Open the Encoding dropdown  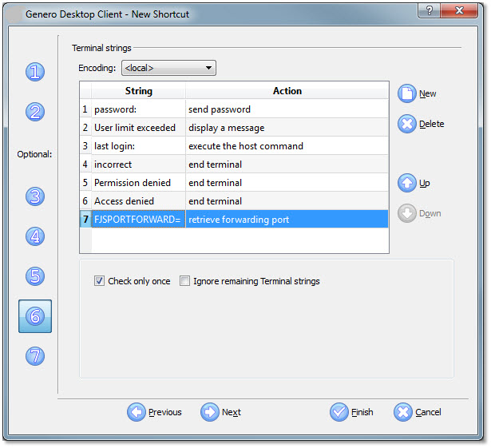click(x=168, y=68)
